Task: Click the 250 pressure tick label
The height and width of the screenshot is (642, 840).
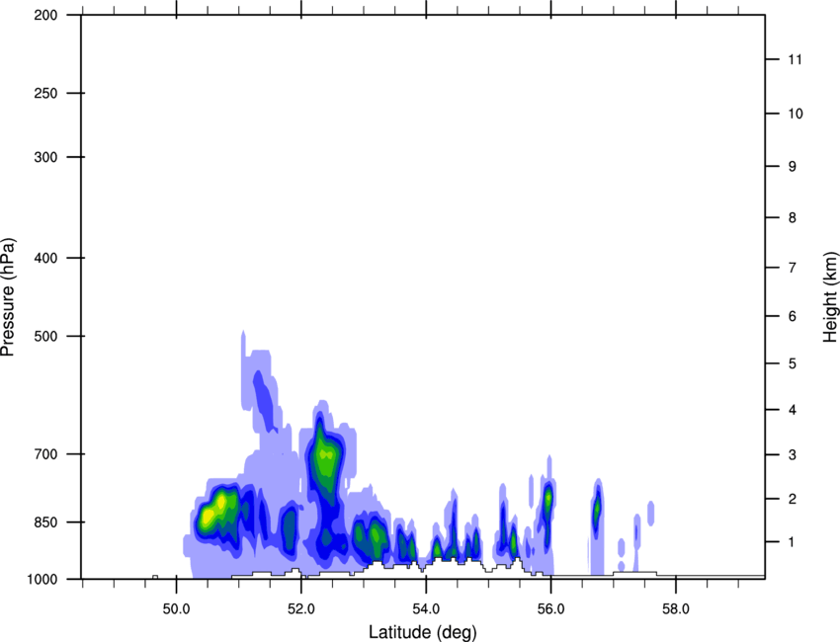Action: coord(45,93)
